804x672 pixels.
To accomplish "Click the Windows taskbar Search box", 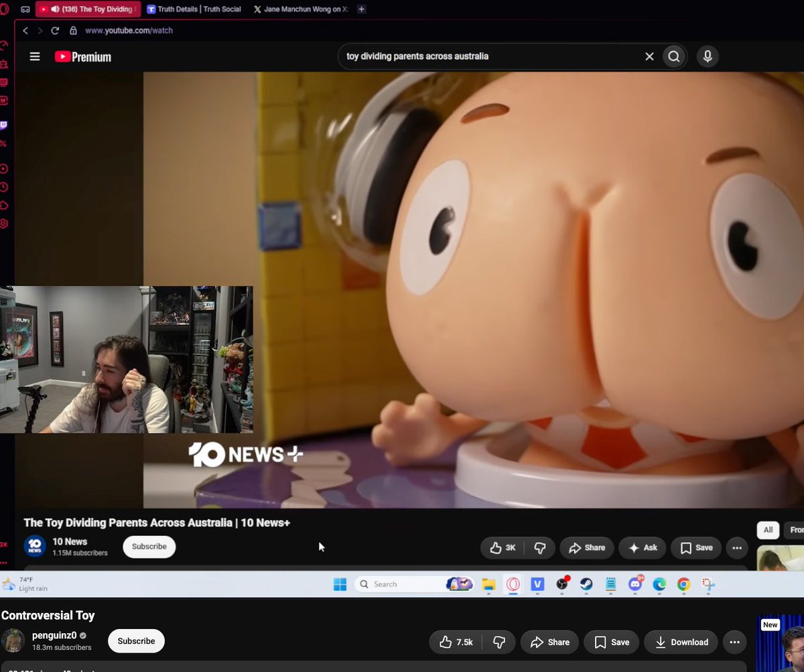I will coord(414,584).
